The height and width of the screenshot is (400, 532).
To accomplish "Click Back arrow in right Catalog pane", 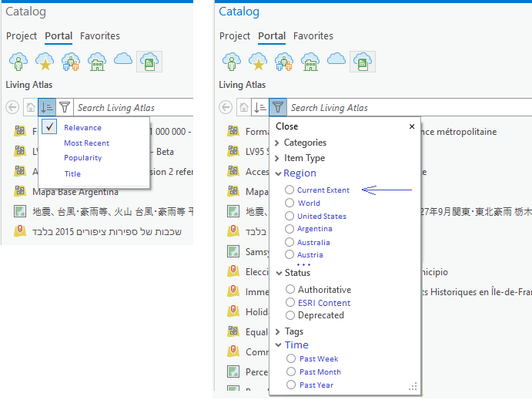I will point(226,107).
